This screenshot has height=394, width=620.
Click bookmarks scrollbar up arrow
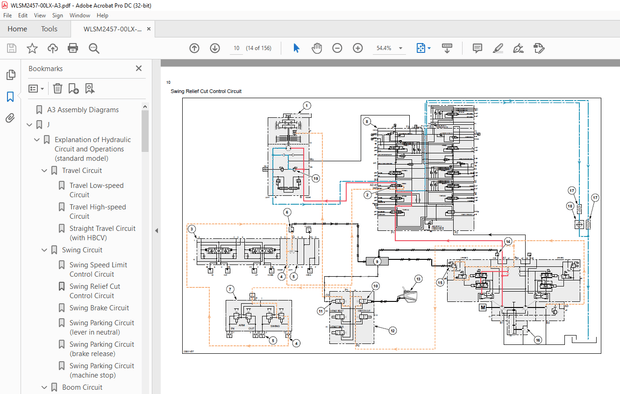tap(145, 106)
